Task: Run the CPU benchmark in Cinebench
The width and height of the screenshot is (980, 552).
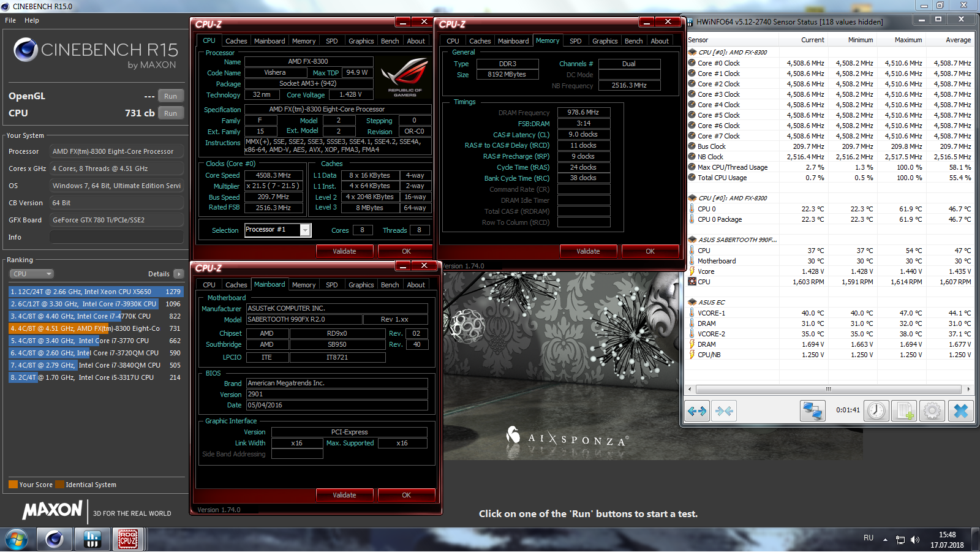Action: [x=170, y=113]
